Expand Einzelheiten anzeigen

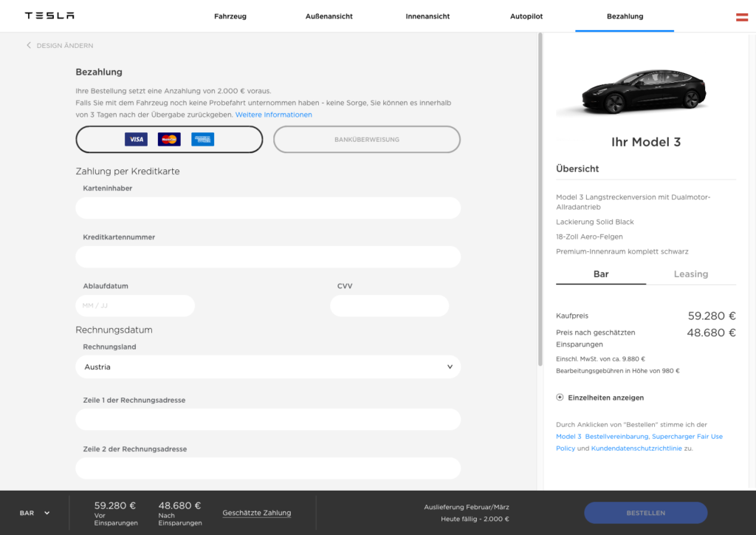coord(605,398)
